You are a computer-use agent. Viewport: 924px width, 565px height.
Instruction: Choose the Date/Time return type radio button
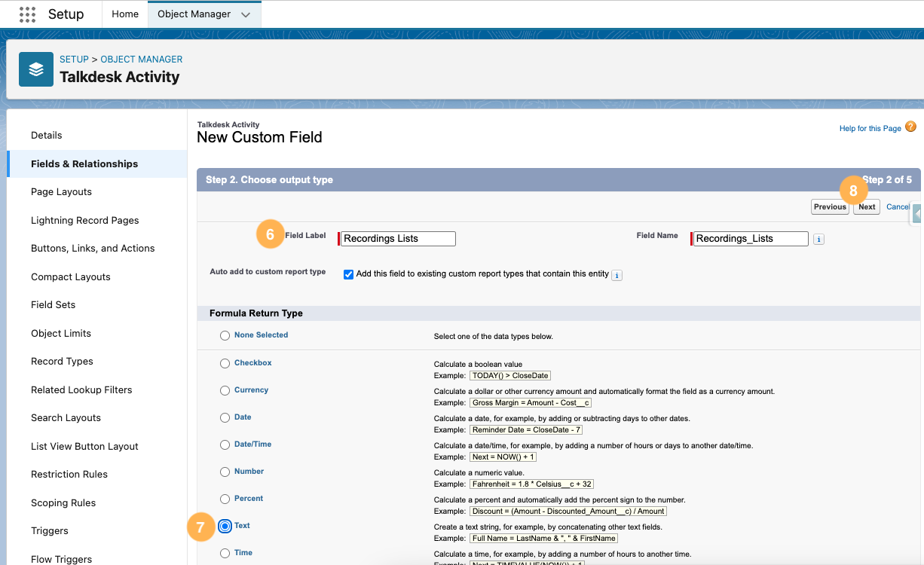225,445
